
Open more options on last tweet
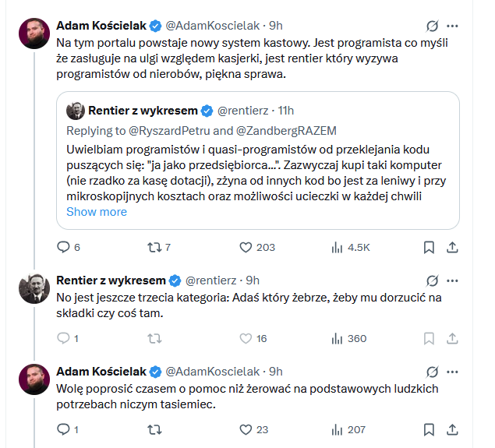click(x=452, y=372)
